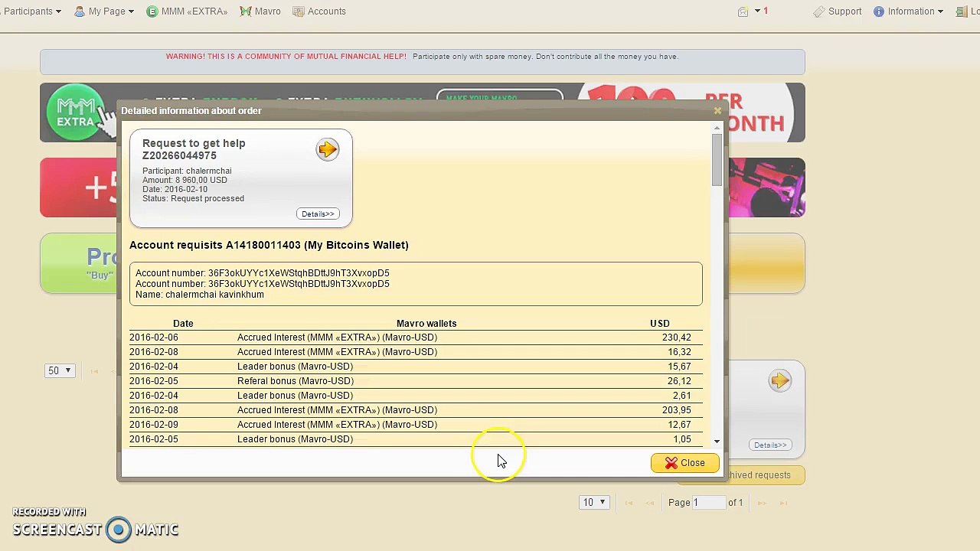Click the amount 230,42

point(676,337)
